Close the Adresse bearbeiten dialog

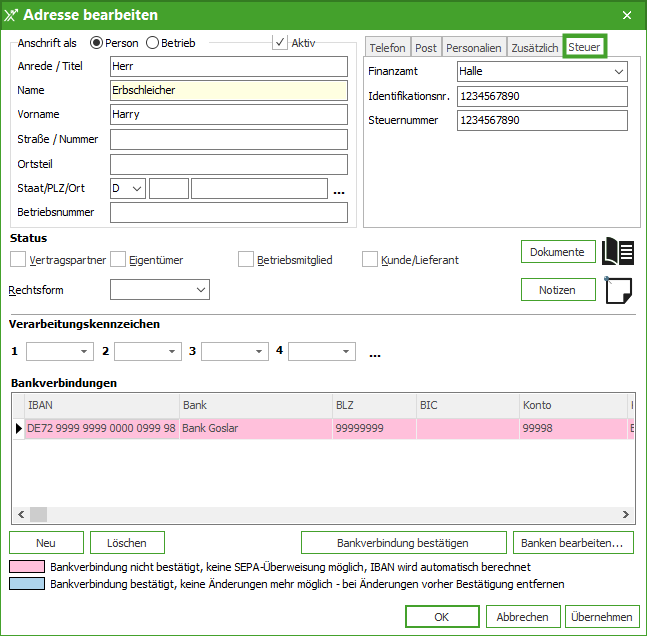(x=627, y=15)
